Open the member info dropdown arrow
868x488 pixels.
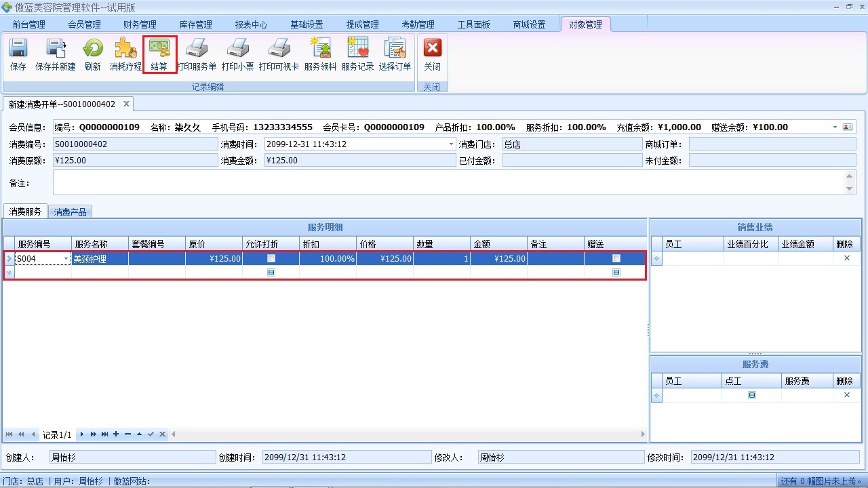[x=835, y=127]
